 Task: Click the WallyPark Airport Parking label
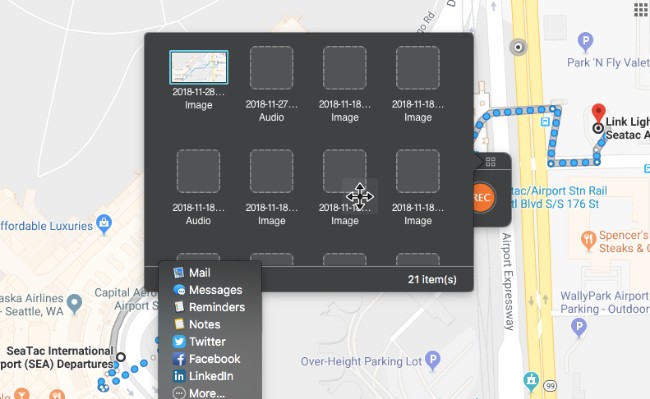[605, 302]
